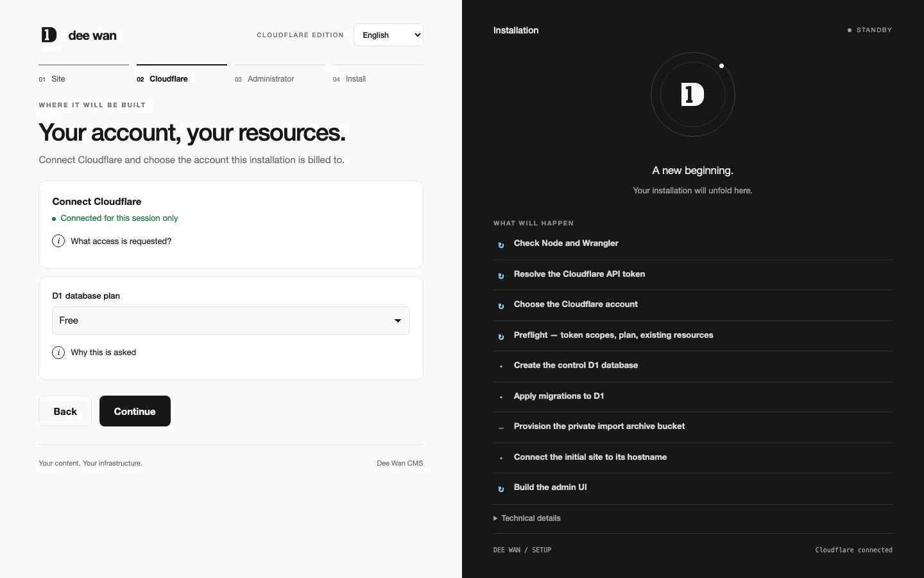
Task: Click the Installation panel title
Action: coord(516,30)
